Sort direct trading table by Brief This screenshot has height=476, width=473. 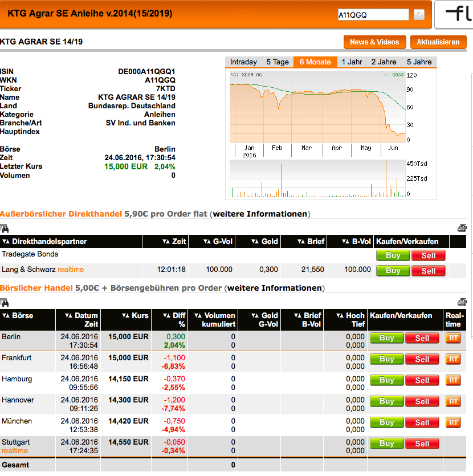[301, 241]
